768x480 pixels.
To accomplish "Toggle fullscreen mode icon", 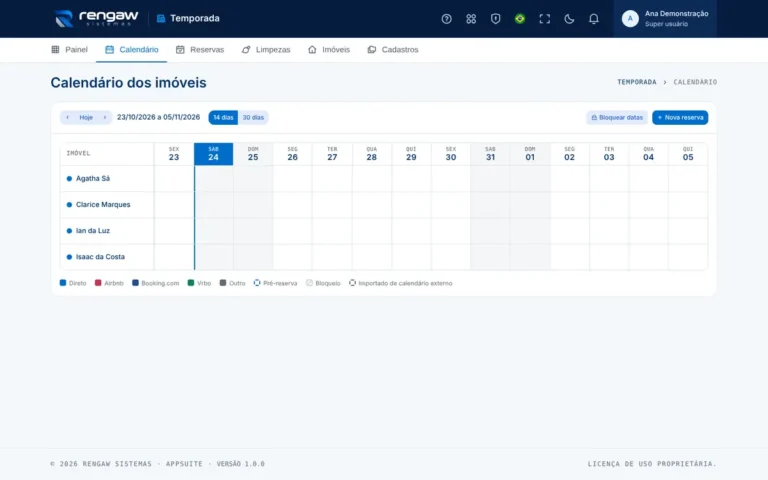I will click(544, 19).
